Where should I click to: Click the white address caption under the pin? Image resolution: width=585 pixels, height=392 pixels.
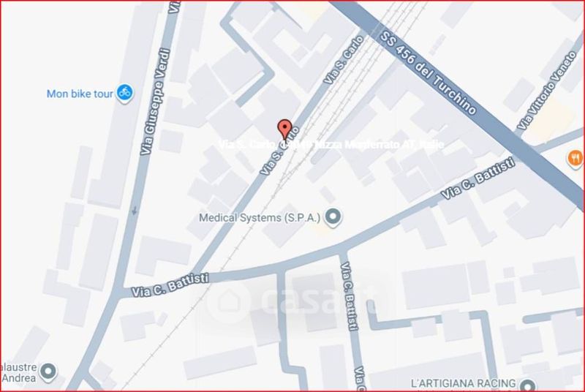[x=331, y=144]
